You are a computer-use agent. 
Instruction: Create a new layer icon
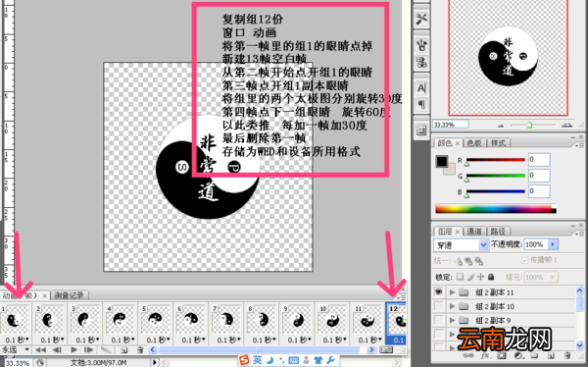tap(551, 355)
